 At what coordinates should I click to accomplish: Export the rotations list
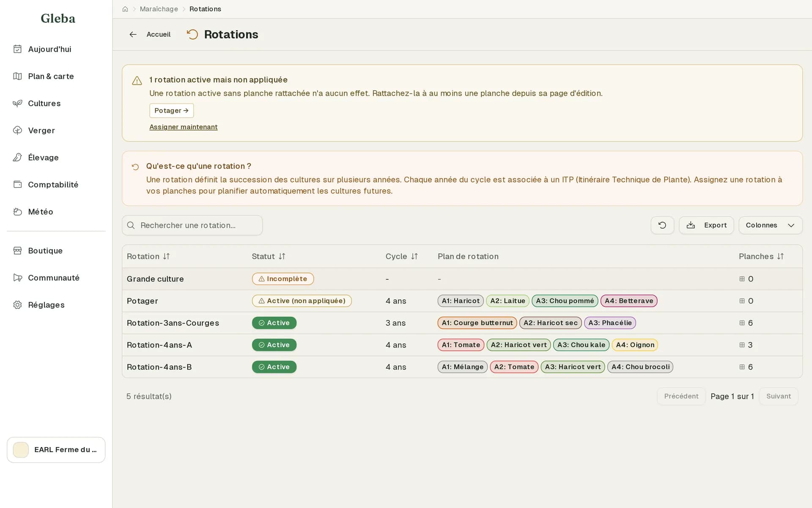[x=706, y=225]
